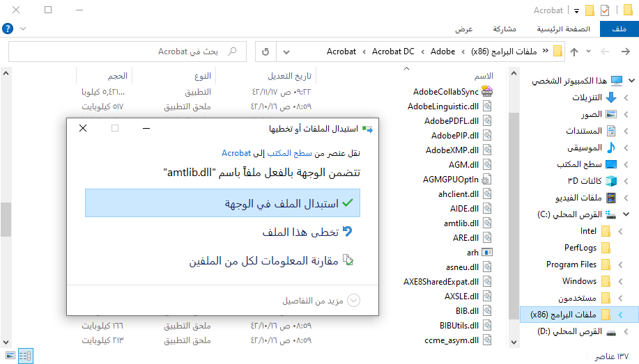
Task: Open التنزيلات in navigation pane
Action: [587, 97]
